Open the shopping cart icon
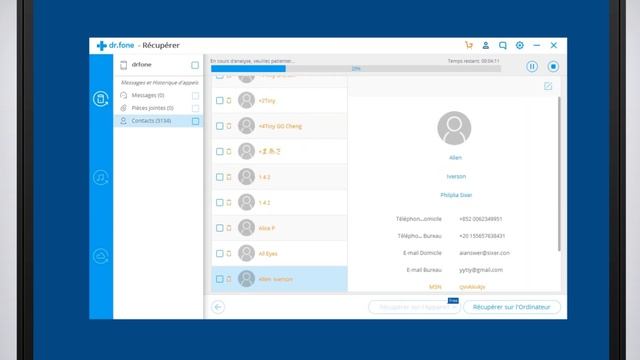Image resolution: width=640 pixels, height=360 pixels. (x=469, y=45)
